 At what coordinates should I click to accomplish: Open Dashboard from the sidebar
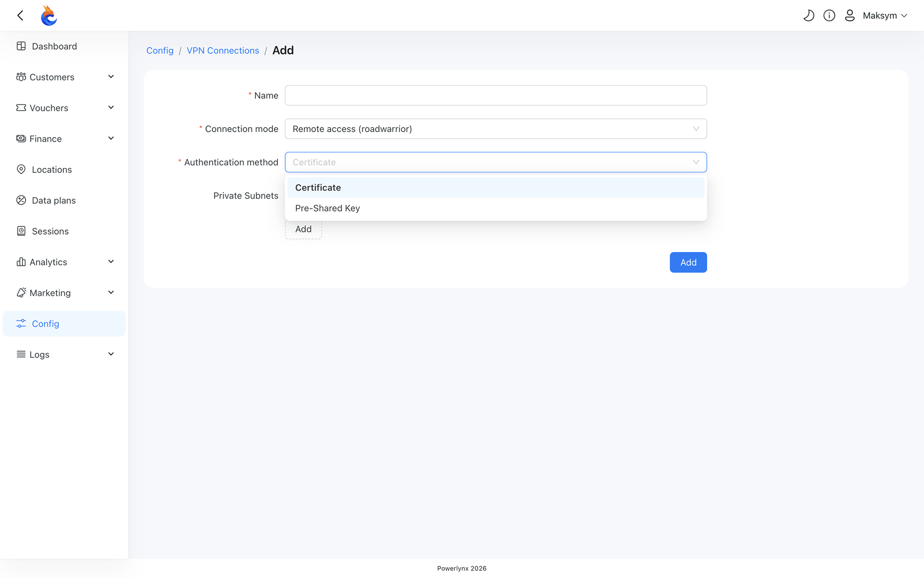click(64, 46)
